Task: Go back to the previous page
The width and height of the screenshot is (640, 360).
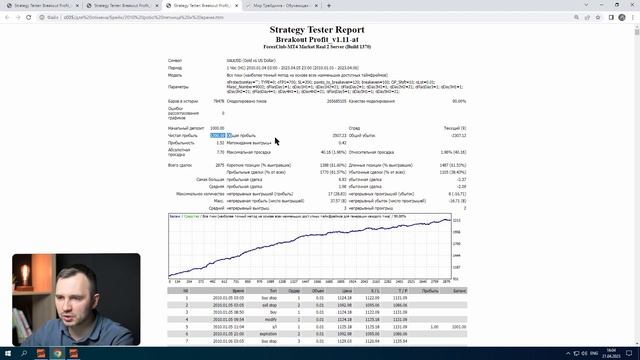Action: pyautogui.click(x=7, y=18)
